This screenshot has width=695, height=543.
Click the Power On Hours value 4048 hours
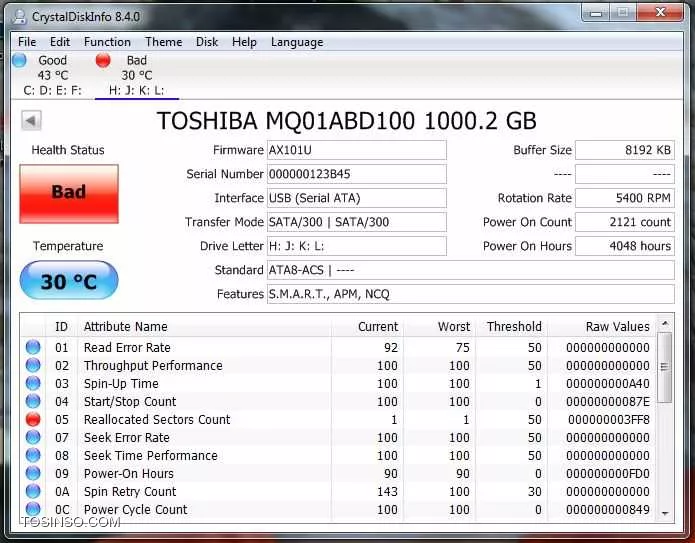tap(625, 246)
